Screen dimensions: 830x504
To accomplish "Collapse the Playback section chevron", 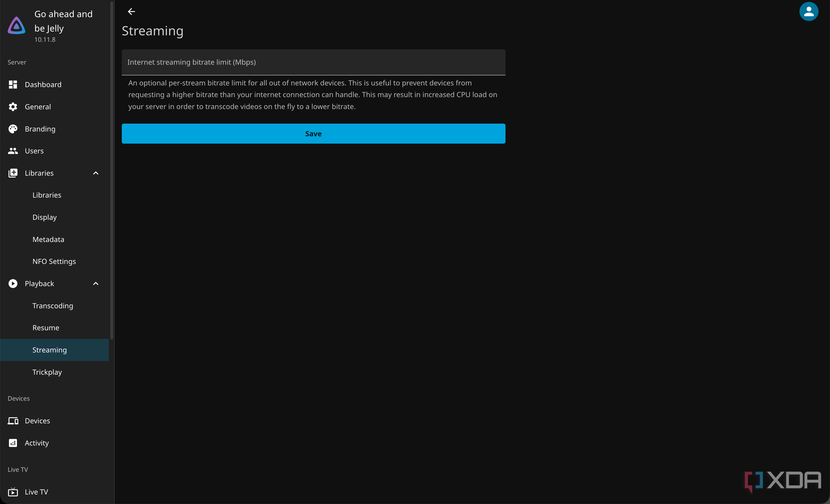I will (x=96, y=283).
